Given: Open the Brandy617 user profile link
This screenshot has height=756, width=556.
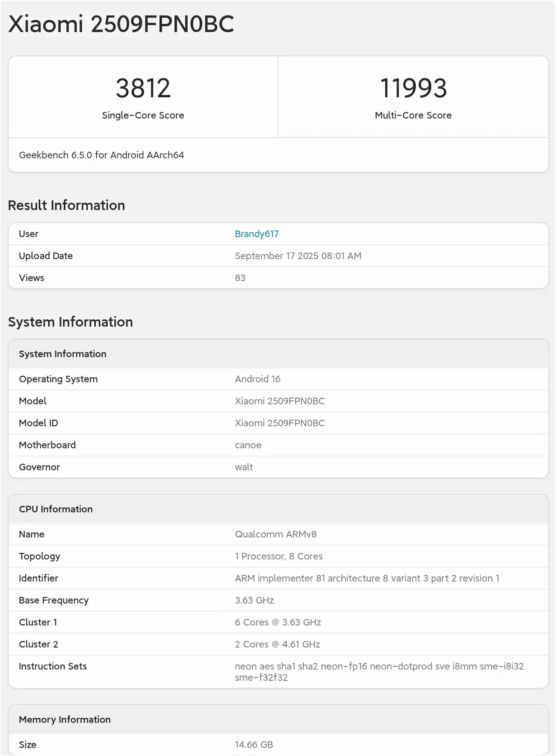Looking at the screenshot, I should click(257, 234).
